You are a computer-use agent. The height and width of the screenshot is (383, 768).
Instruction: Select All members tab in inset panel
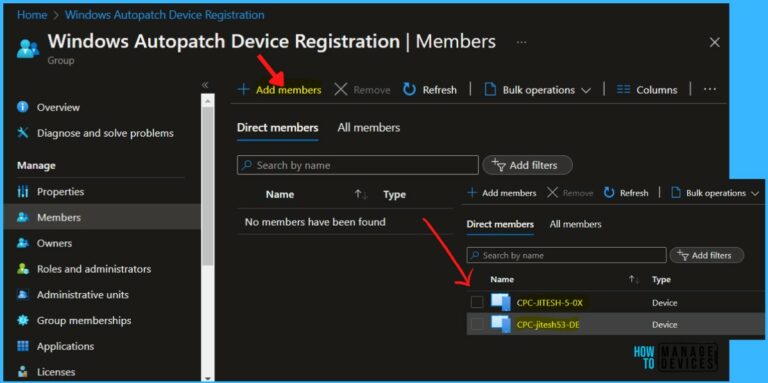pos(576,225)
